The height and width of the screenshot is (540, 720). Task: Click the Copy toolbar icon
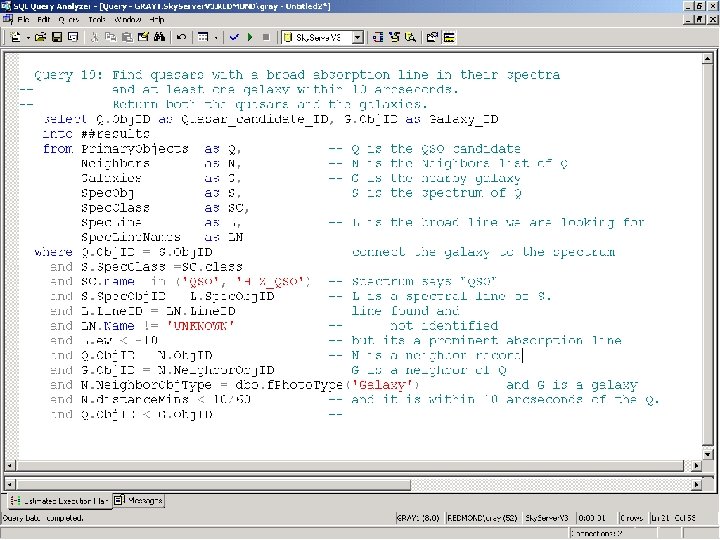tap(111, 38)
